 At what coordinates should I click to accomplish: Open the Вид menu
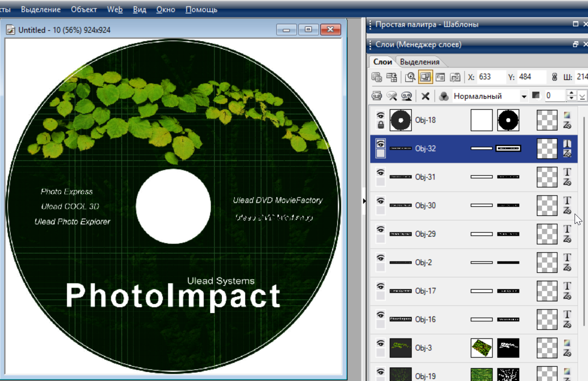140,9
